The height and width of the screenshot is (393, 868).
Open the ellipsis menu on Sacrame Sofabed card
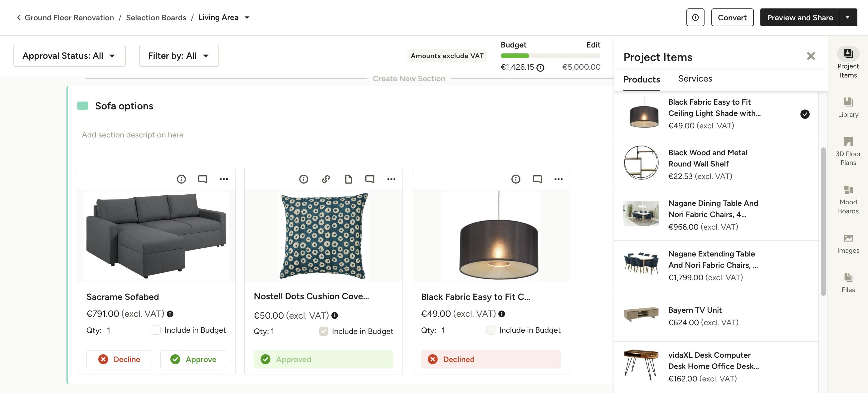224,179
